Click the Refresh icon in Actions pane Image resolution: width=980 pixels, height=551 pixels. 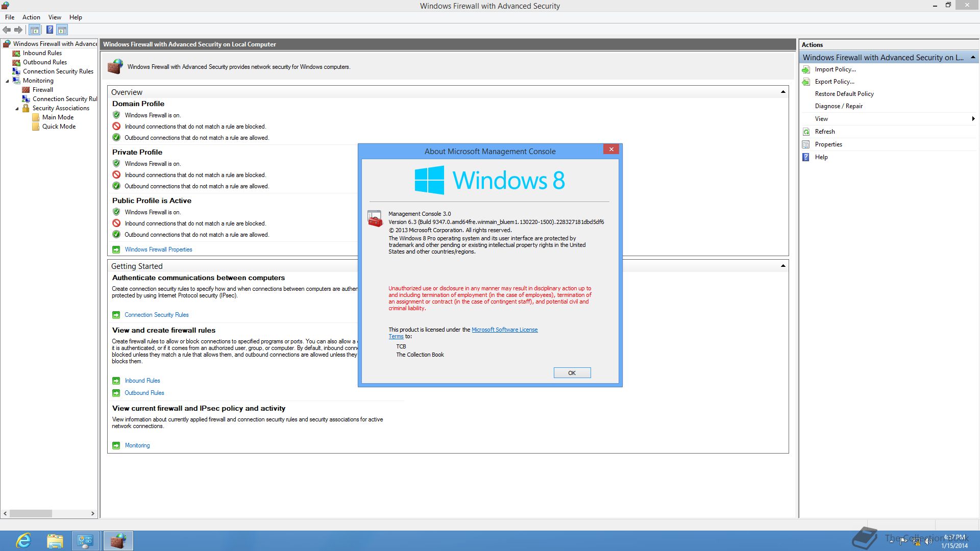[x=806, y=132]
